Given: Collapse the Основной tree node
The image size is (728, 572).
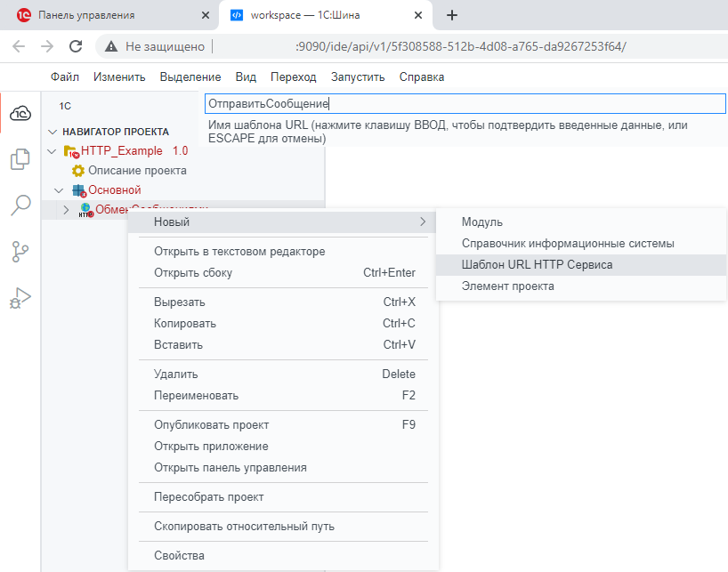Looking at the screenshot, I should coord(59,190).
